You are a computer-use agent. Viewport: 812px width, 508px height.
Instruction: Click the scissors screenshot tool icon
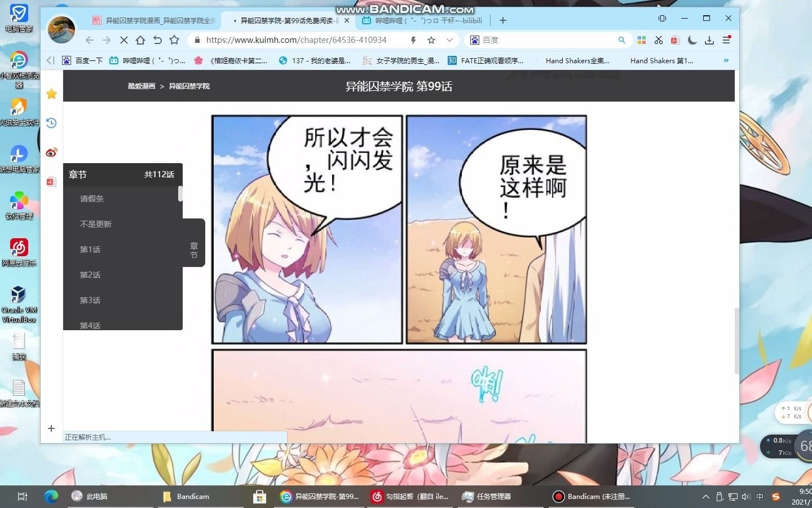[659, 40]
